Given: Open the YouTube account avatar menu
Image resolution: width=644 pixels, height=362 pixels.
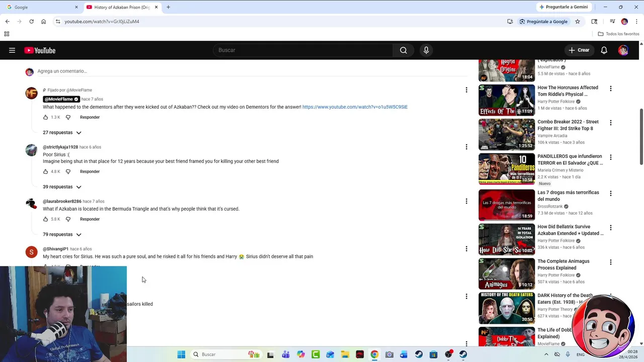Looking at the screenshot, I should (623, 50).
